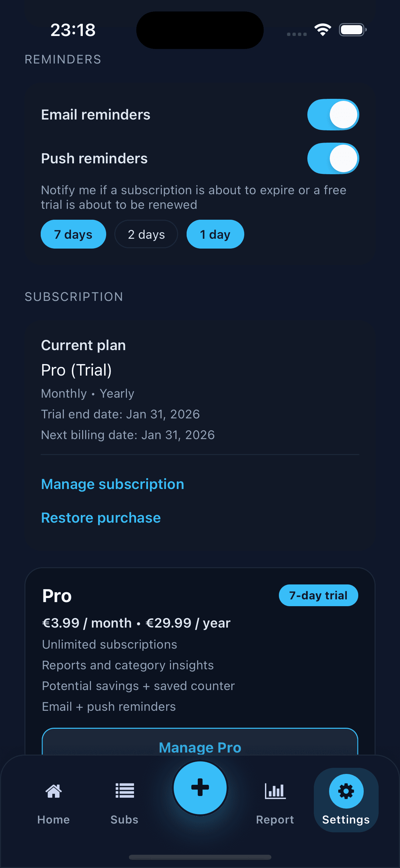Tap the Pro (Trial) current plan text
Image resolution: width=400 pixels, height=868 pixels.
[76, 370]
